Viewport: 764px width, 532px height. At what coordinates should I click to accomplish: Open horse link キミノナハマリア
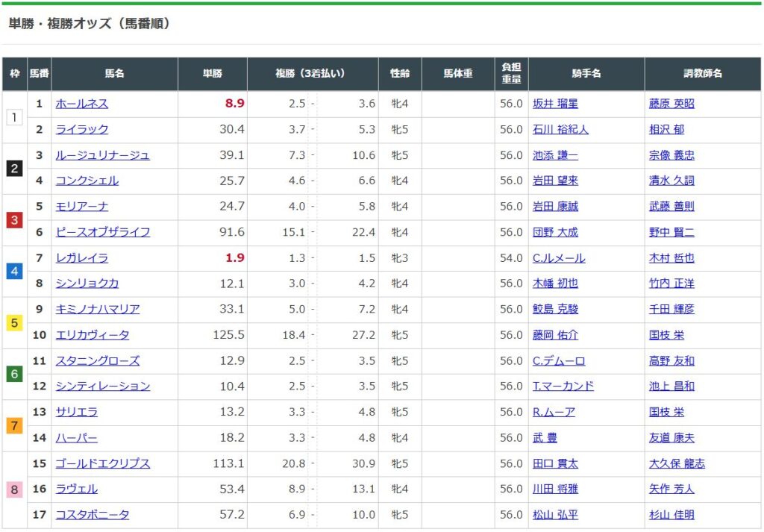(98, 310)
